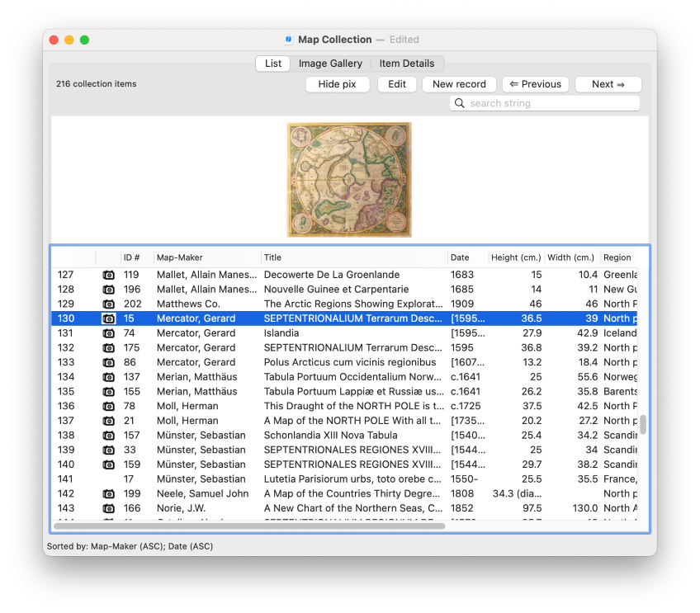700x613 pixels.
Task: Click camera icon for Matthews Co. row
Action: click(108, 304)
